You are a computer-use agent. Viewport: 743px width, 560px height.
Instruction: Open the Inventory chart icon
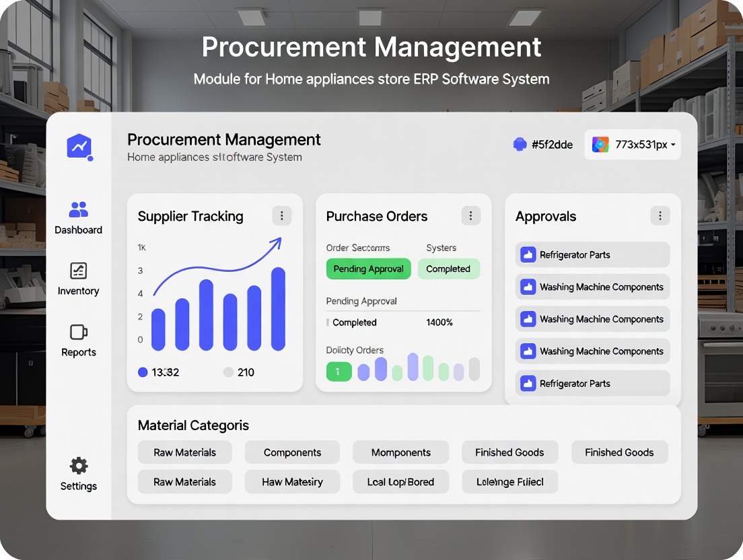point(79,271)
